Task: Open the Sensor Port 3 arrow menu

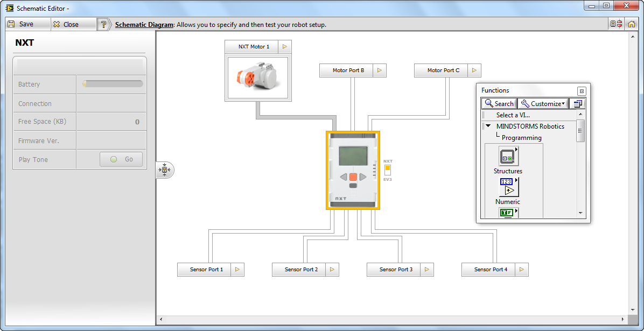Action: tap(427, 270)
